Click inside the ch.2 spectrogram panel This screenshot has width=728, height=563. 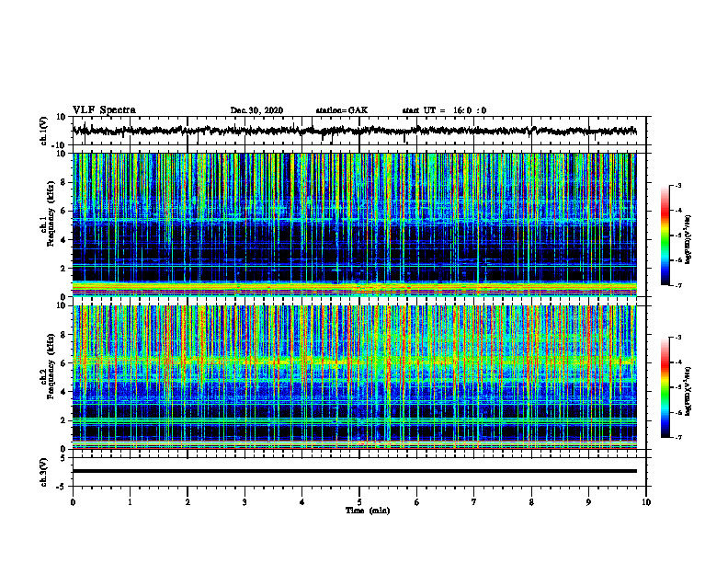[x=355, y=377]
